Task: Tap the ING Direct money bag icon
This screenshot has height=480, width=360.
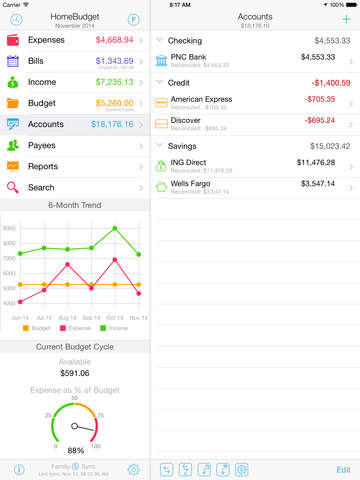Action: [x=161, y=166]
